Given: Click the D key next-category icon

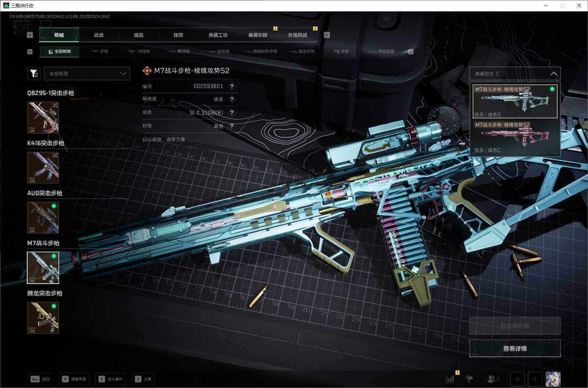Looking at the screenshot, I should 411,52.
